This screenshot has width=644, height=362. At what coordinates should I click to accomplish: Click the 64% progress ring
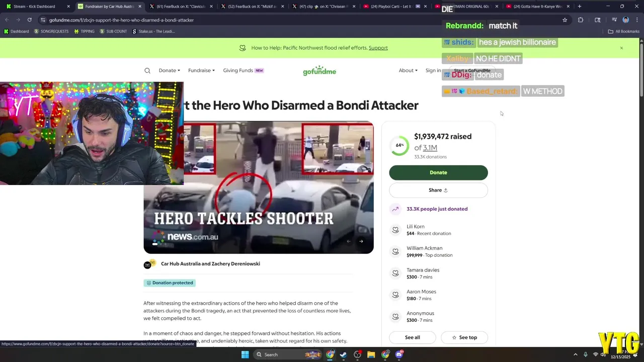click(x=399, y=145)
